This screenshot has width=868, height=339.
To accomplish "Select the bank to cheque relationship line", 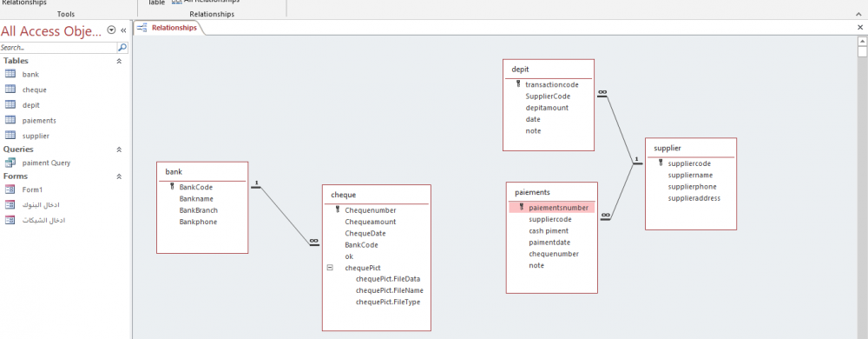I will [285, 216].
